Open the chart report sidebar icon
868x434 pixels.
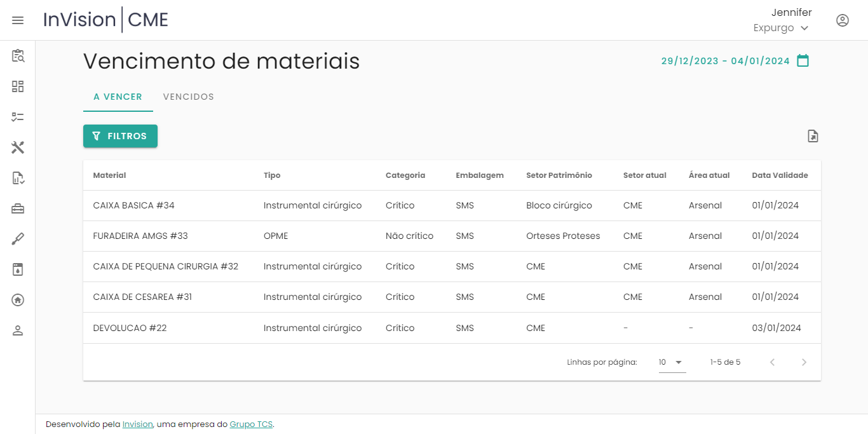click(x=18, y=178)
